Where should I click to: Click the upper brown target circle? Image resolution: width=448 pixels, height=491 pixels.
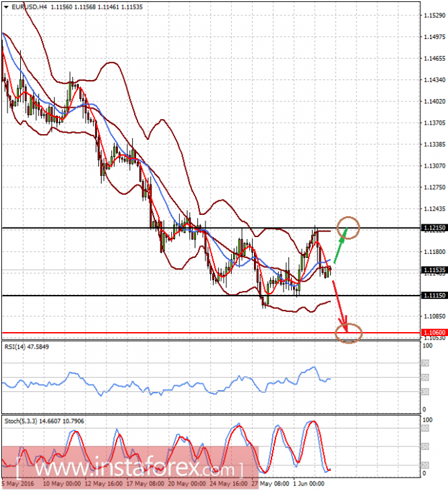348,228
